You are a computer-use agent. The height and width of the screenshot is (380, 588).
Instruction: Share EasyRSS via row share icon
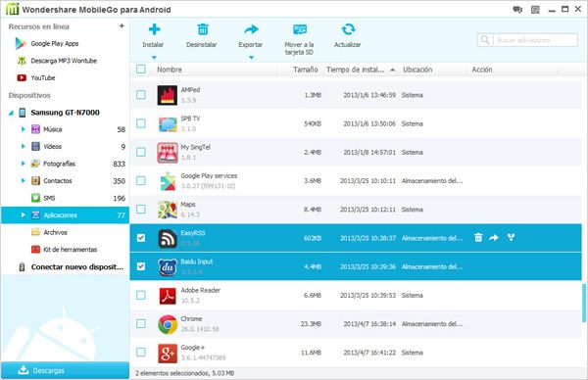511,237
